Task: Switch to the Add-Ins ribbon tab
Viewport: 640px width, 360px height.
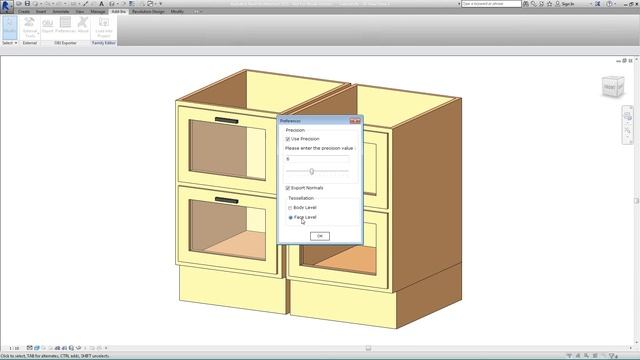Action: pos(118,11)
